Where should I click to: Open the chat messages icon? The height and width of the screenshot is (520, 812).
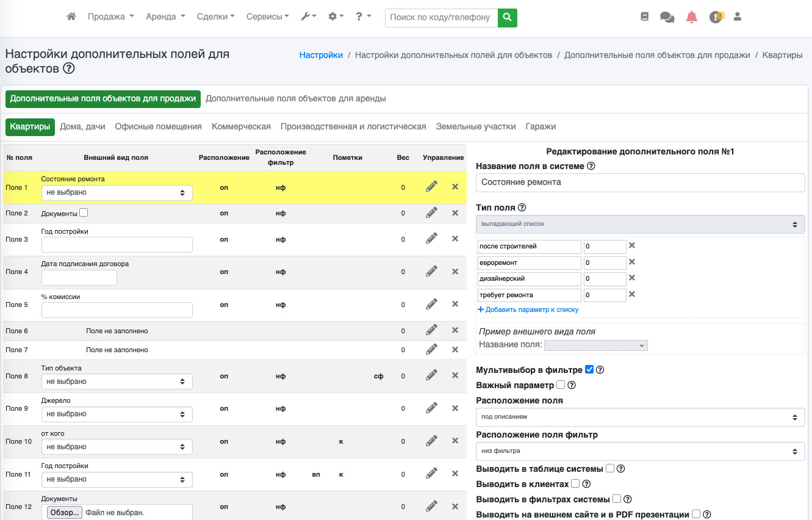tap(667, 17)
